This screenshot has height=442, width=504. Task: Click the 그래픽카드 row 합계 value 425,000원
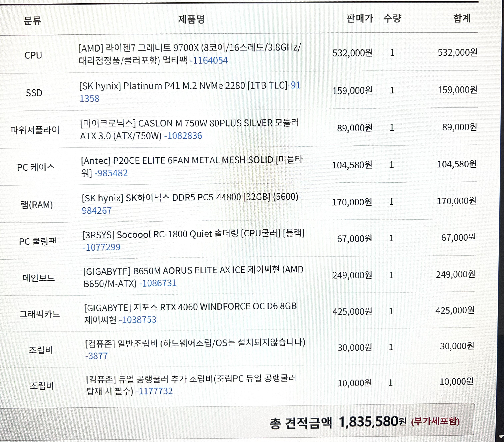pos(455,310)
